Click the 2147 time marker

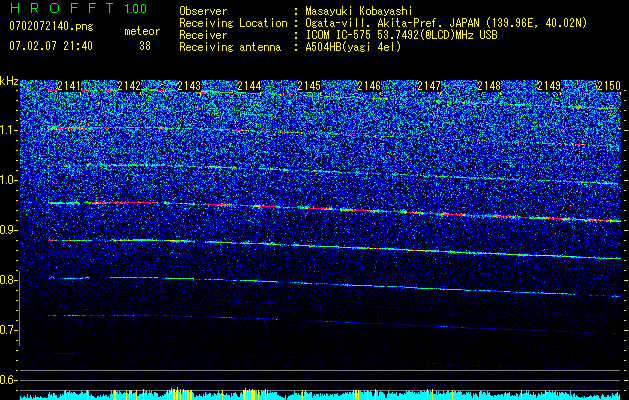(429, 85)
